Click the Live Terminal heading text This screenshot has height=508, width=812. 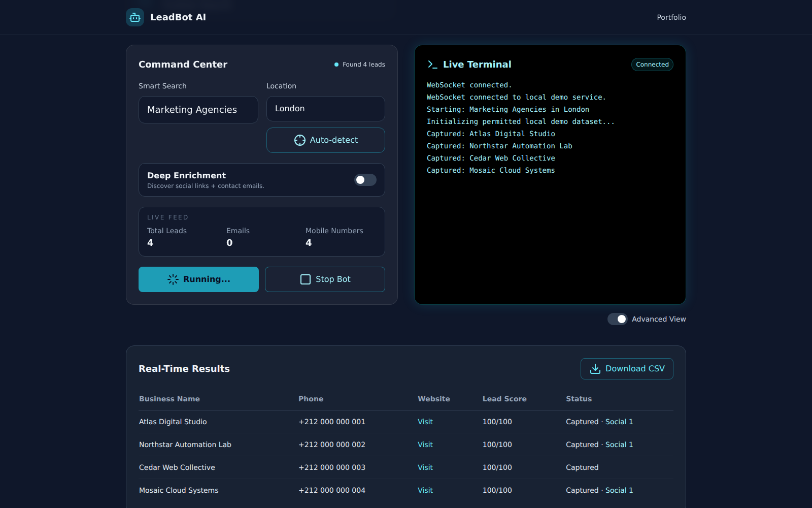tap(477, 65)
